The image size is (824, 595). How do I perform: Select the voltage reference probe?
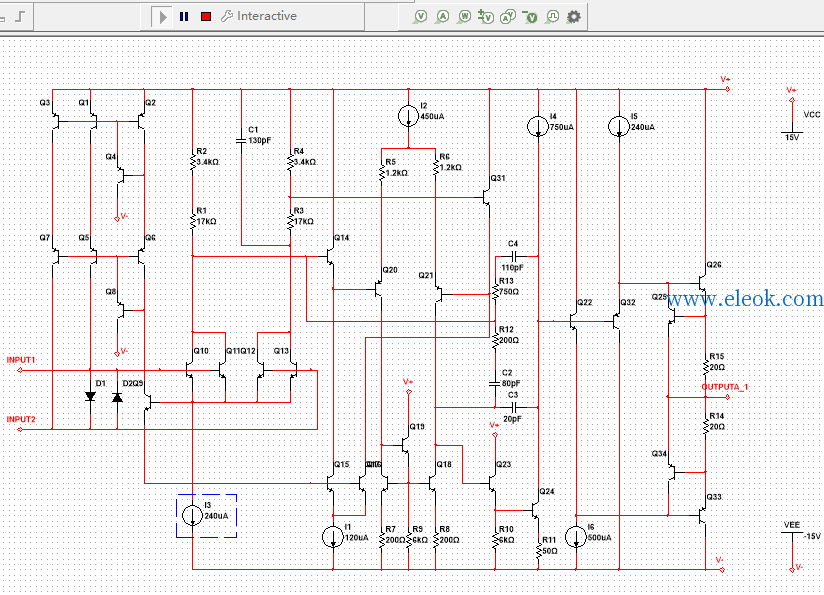(x=530, y=17)
